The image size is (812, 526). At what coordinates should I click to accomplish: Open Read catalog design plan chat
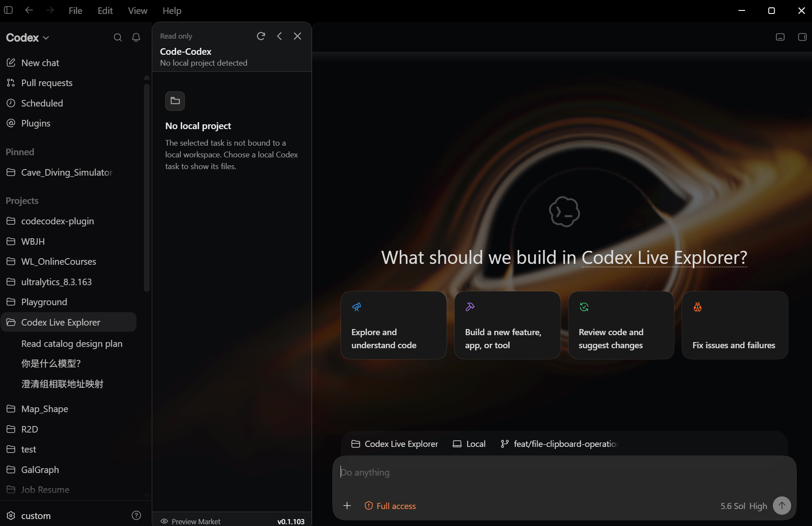[x=72, y=344]
